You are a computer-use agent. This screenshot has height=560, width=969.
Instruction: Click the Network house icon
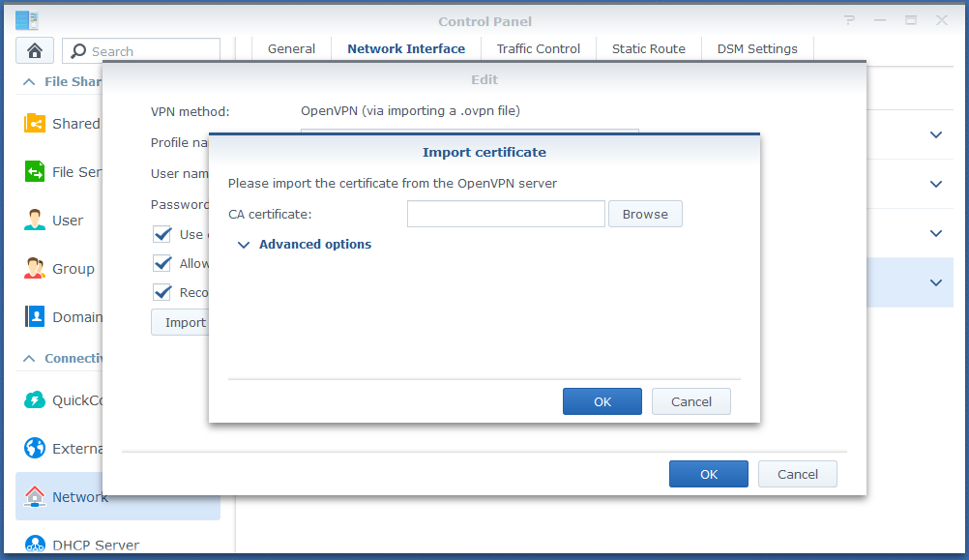[x=35, y=497]
